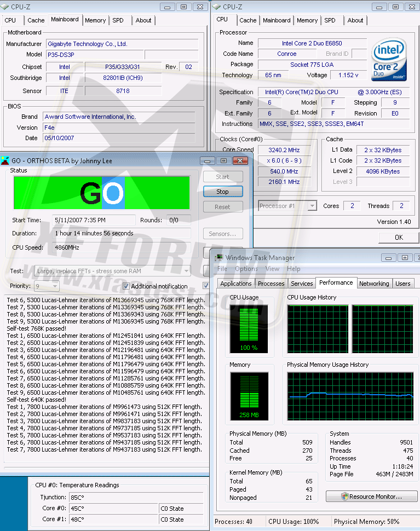The height and width of the screenshot is (531, 420).
Task: Click the Task Manager title bar icon
Action: 219,257
